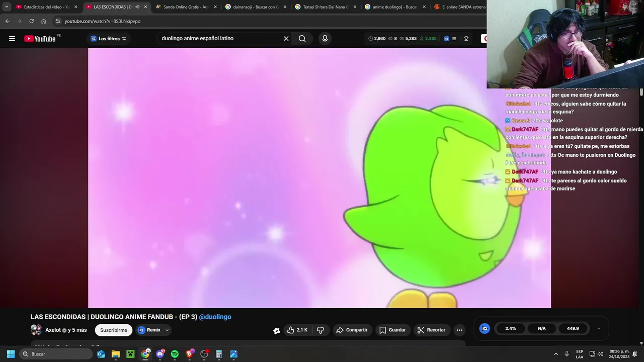Image resolution: width=644 pixels, height=362 pixels.
Task: Select the youtube.com address bar URL
Action: point(103,21)
